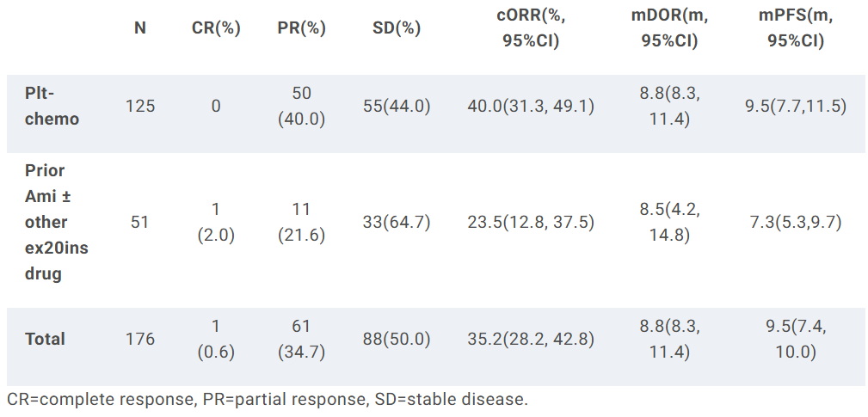The height and width of the screenshot is (417, 868).
Task: Click the SD(%) column header
Action: click(x=397, y=28)
